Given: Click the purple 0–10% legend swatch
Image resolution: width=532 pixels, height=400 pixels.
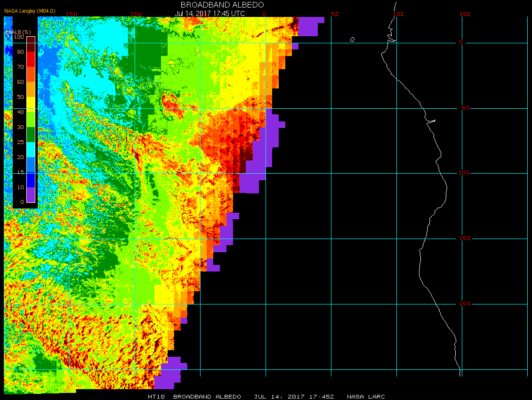Looking at the screenshot, I should coord(31,195).
